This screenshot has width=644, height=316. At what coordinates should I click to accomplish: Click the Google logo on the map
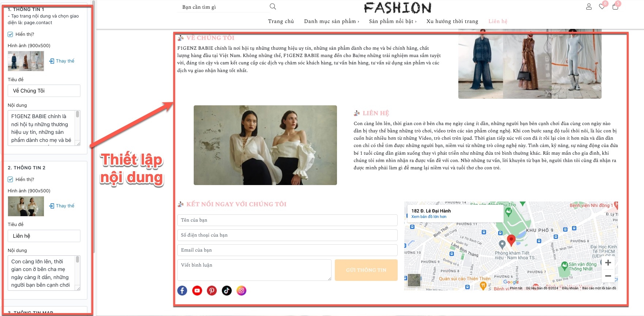[x=511, y=282]
